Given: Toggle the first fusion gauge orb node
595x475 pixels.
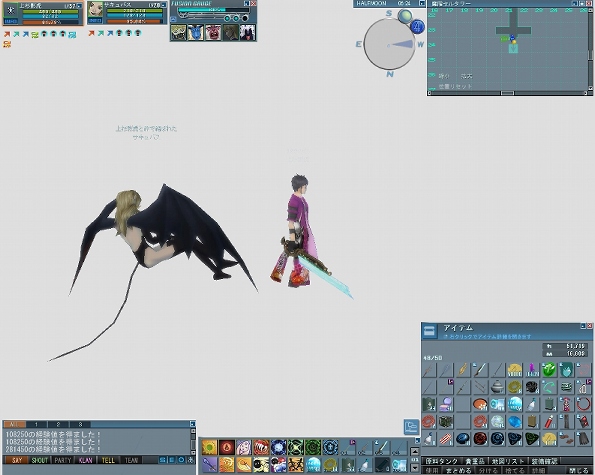Looking at the screenshot, I should pos(227,18).
